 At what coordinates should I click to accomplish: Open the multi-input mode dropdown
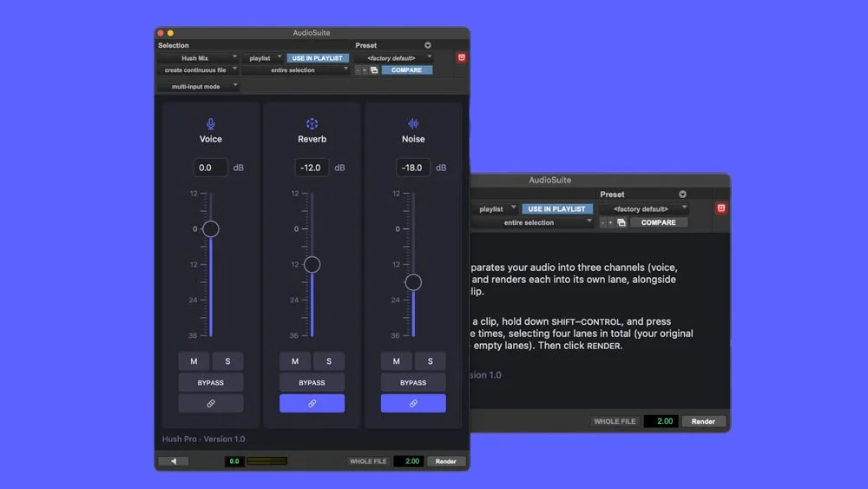pyautogui.click(x=198, y=87)
